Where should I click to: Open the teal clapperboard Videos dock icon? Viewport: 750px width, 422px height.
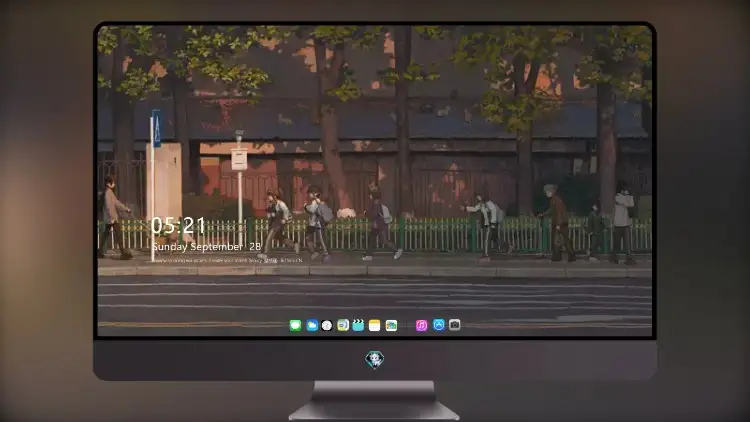click(358, 326)
